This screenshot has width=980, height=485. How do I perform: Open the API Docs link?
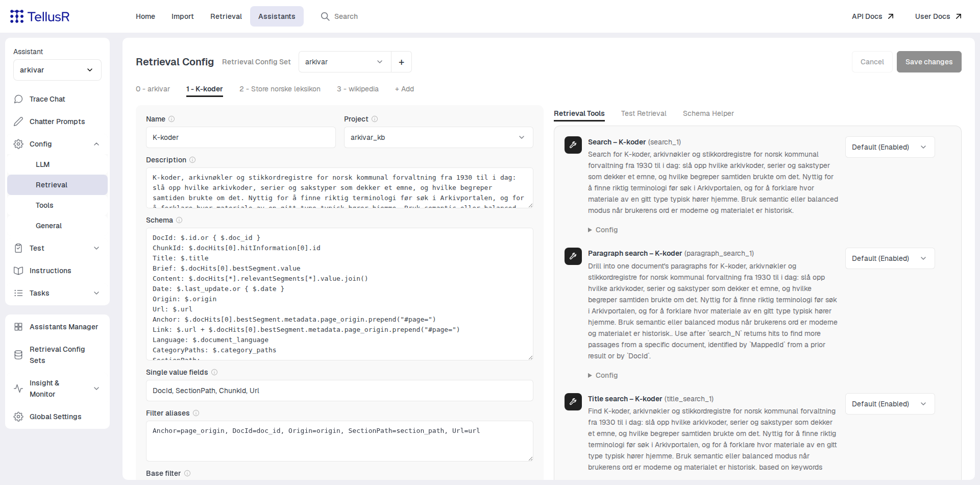(873, 16)
